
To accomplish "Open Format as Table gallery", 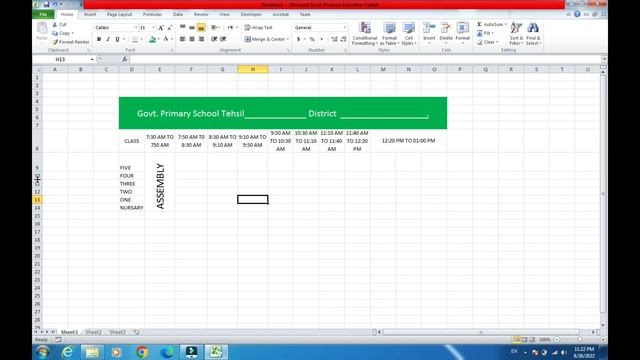I will pos(389,33).
